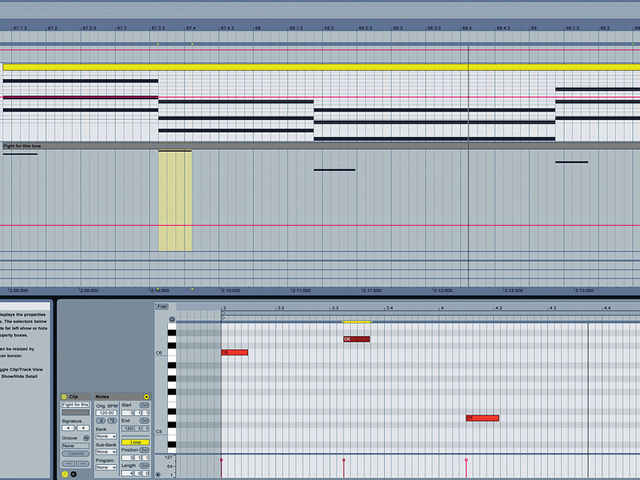Viewport: 640px width, 480px height.
Task: Double the tempo with the *2 button
Action: click(x=112, y=421)
